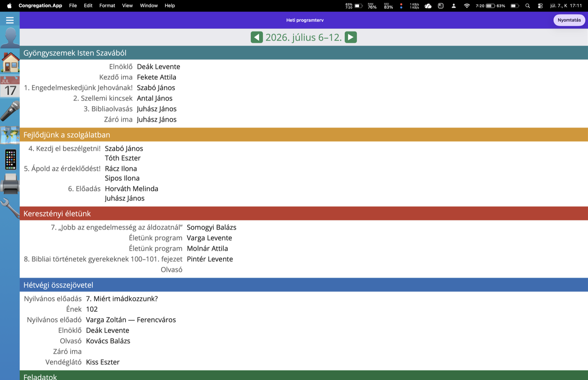Open the View menu
Viewport: 588px width, 380px height.
tap(128, 6)
